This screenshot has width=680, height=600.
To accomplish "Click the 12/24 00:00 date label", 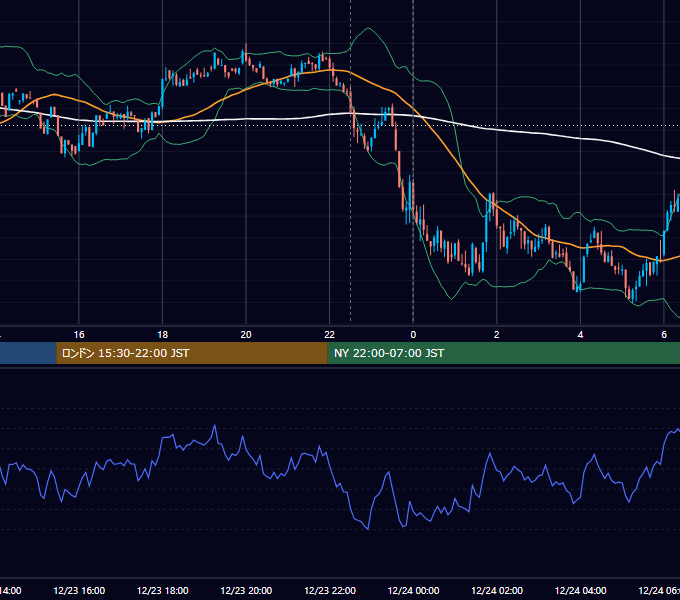I will (413, 590).
